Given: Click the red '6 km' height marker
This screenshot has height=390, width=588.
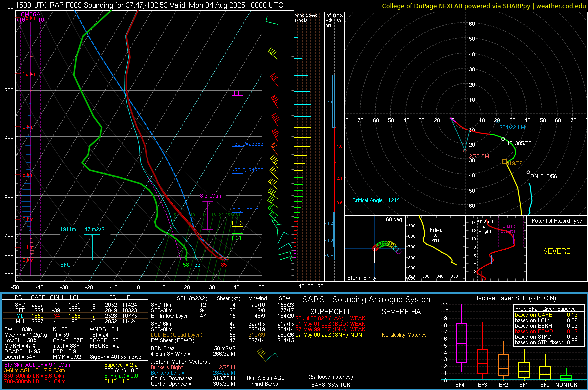Looking at the screenshot, I should [28, 175].
